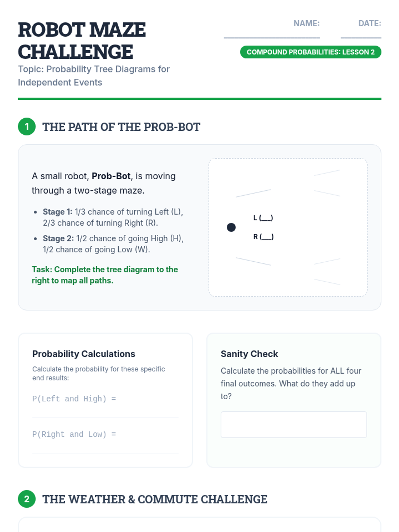This screenshot has width=399, height=532.
Task: Click the Probability Calculations heading
Action: pos(84,354)
